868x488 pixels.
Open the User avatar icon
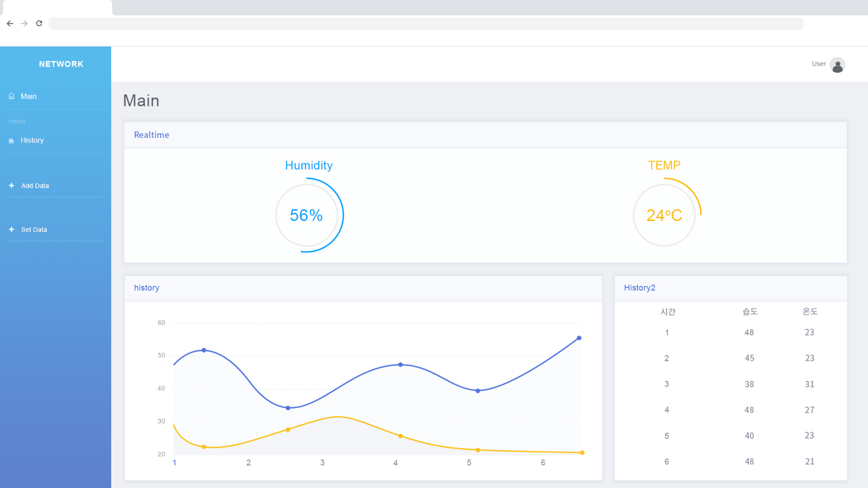tap(837, 64)
